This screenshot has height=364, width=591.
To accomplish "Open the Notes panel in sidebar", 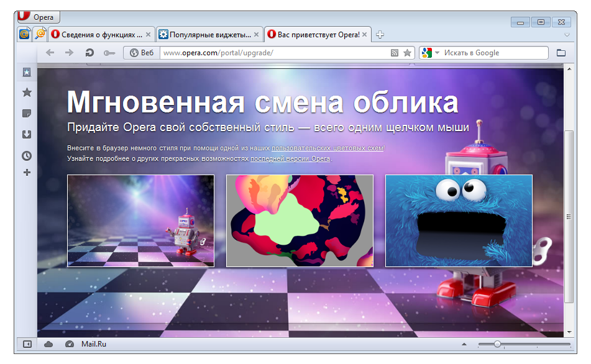I will (27, 113).
